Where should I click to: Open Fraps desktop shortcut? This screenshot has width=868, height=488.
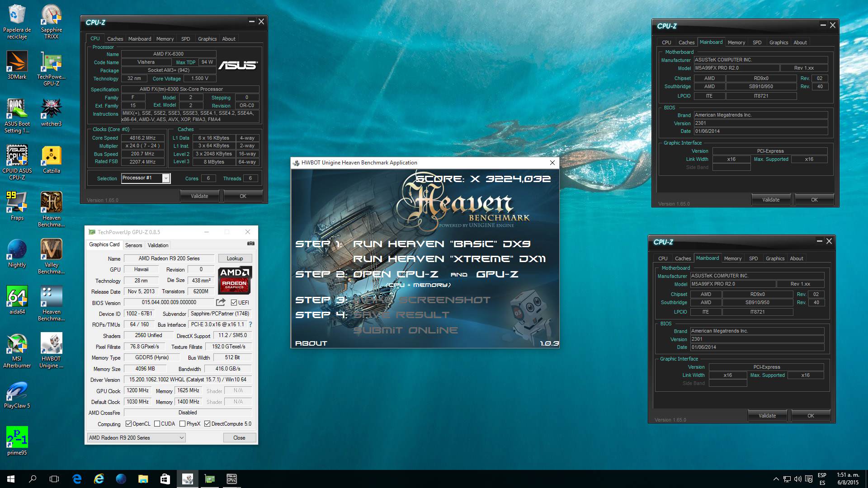tap(17, 206)
